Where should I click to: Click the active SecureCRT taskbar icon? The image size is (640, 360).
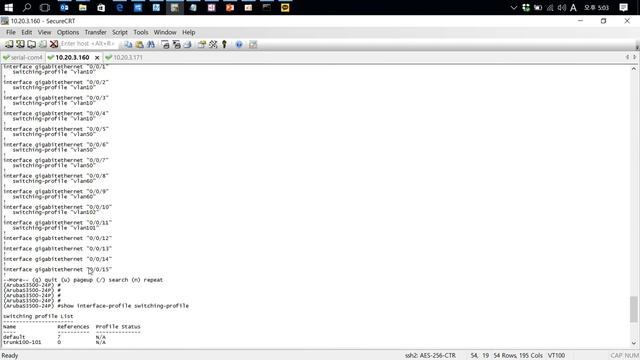(x=175, y=7)
